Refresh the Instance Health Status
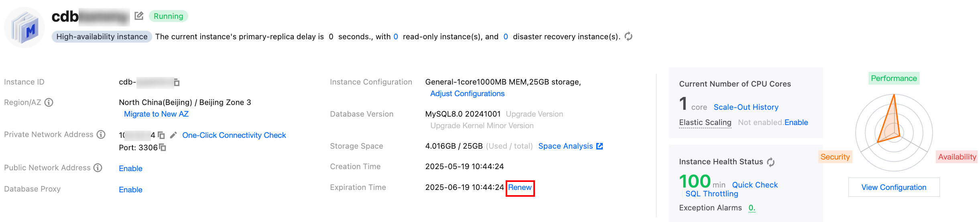 click(771, 162)
